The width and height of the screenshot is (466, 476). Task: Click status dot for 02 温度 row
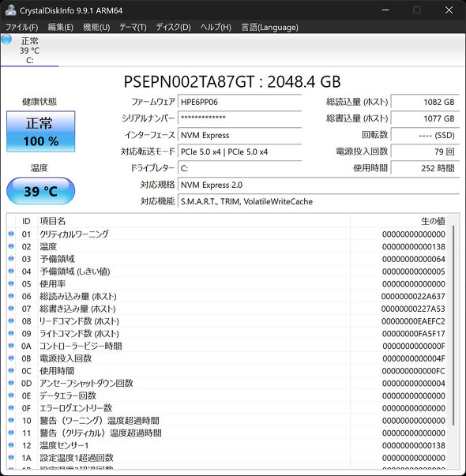(11, 246)
